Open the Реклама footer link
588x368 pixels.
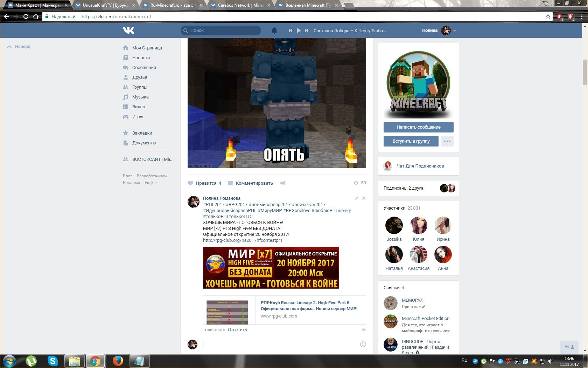[x=132, y=183]
